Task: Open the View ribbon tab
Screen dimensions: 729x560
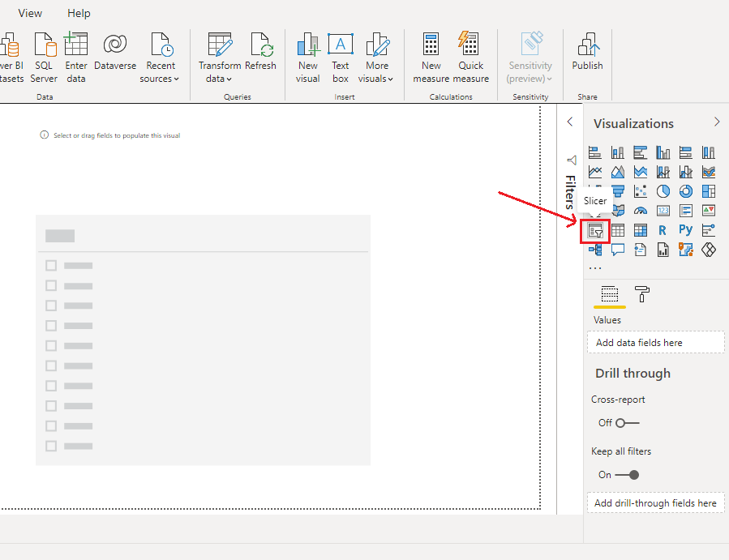Action: click(x=31, y=14)
